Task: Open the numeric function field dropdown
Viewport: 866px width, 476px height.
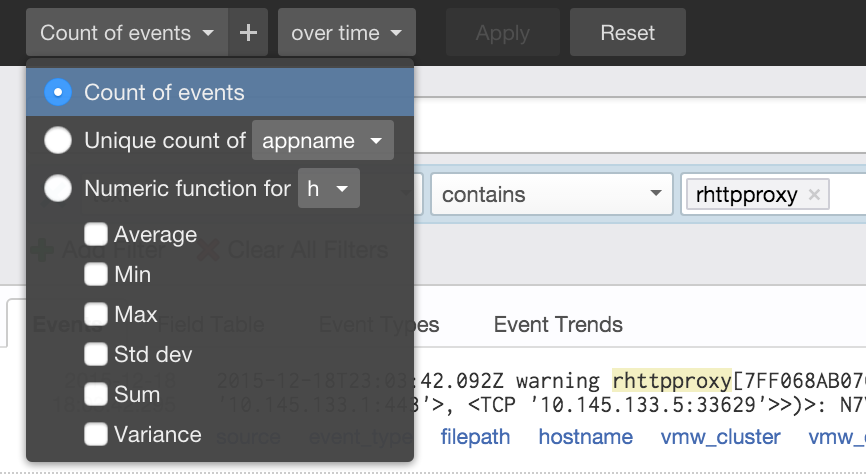Action: point(328,188)
